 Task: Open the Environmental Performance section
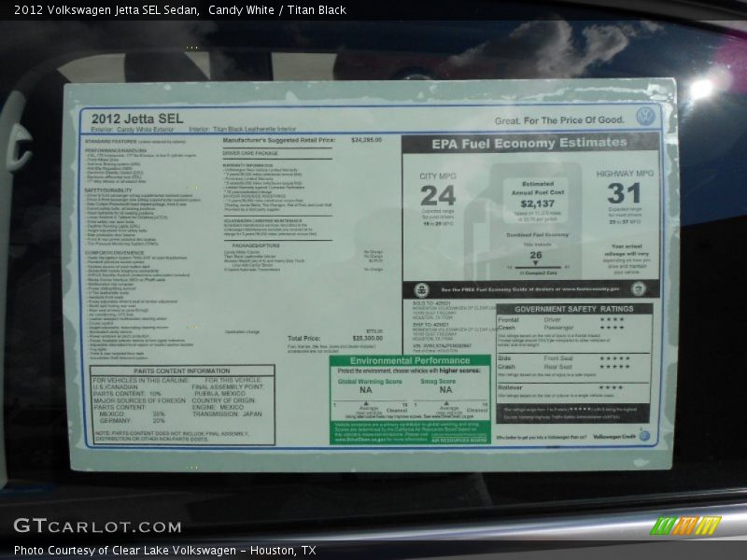[x=411, y=358]
